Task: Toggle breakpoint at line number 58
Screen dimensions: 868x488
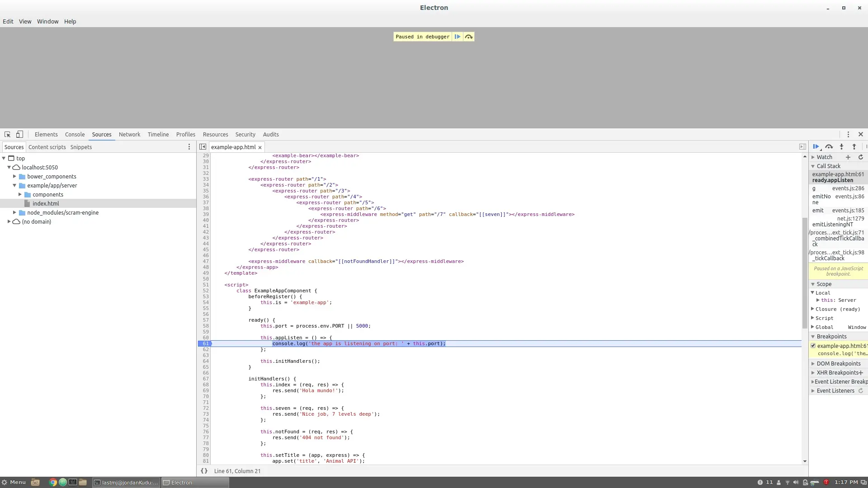Action: [x=206, y=326]
